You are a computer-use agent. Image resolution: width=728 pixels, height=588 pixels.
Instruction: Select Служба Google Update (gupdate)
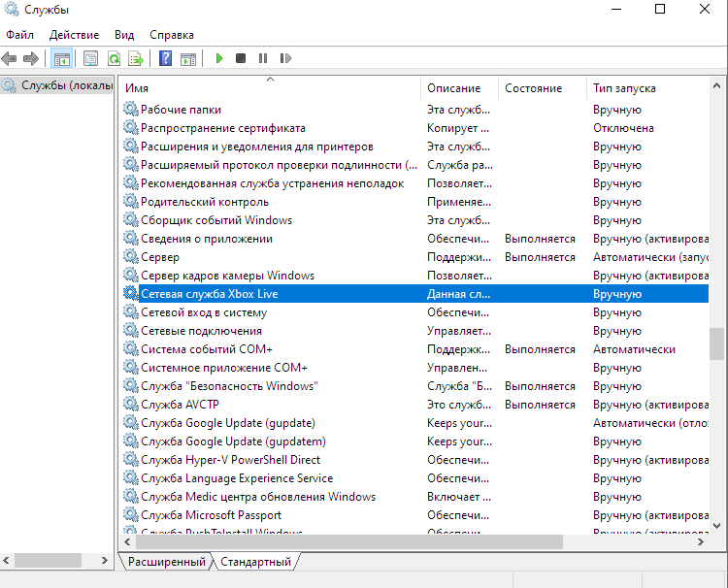click(x=228, y=422)
